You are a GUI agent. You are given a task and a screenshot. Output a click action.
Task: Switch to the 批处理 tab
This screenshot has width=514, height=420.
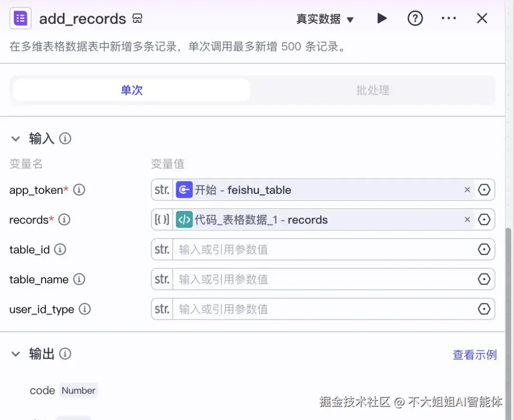(373, 90)
